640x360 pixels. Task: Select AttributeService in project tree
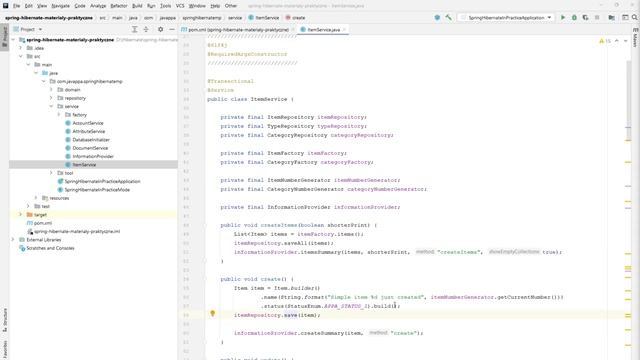click(89, 131)
